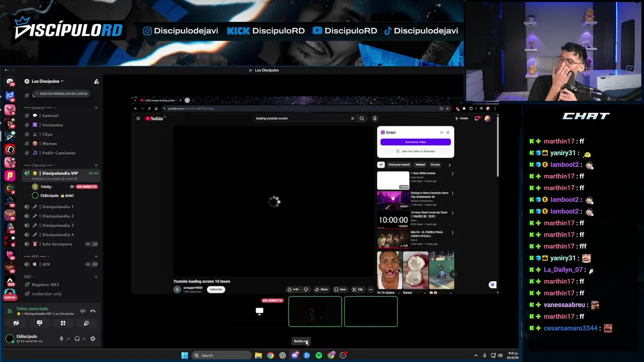Click user Trinity in the voice channel
This screenshot has height=362, width=644.
click(46, 187)
